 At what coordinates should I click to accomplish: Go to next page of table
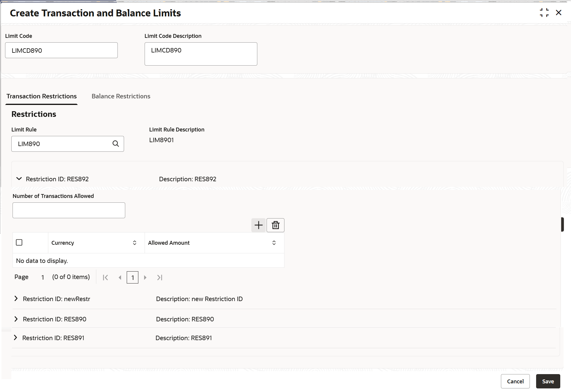[145, 278]
